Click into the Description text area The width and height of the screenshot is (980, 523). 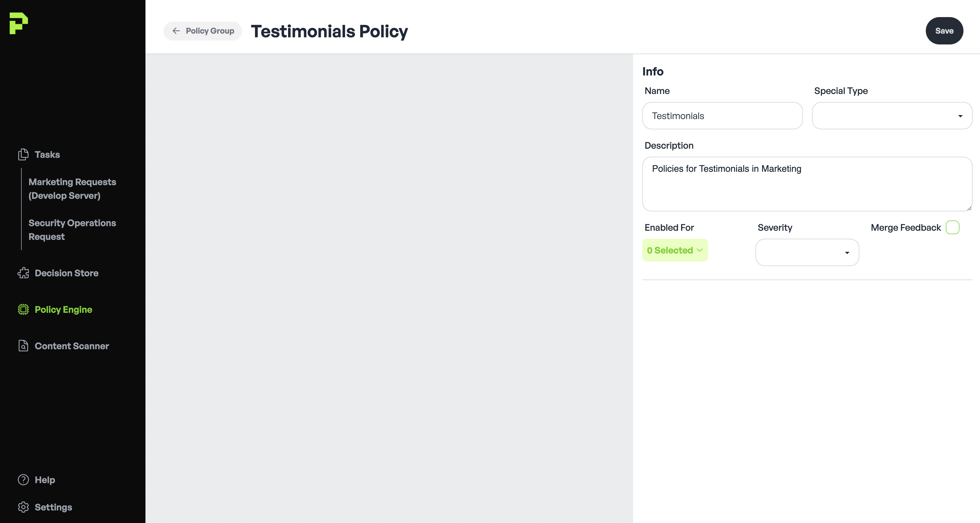807,184
